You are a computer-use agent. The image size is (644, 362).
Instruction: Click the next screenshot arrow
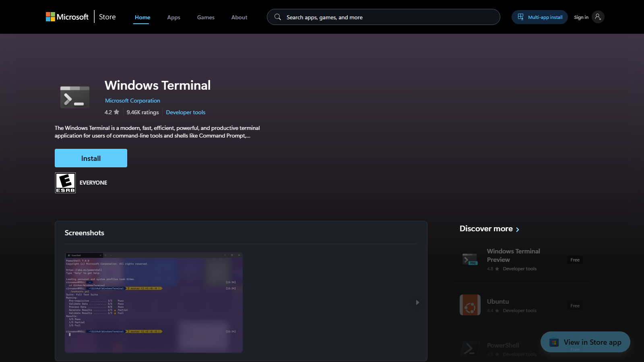click(x=417, y=302)
